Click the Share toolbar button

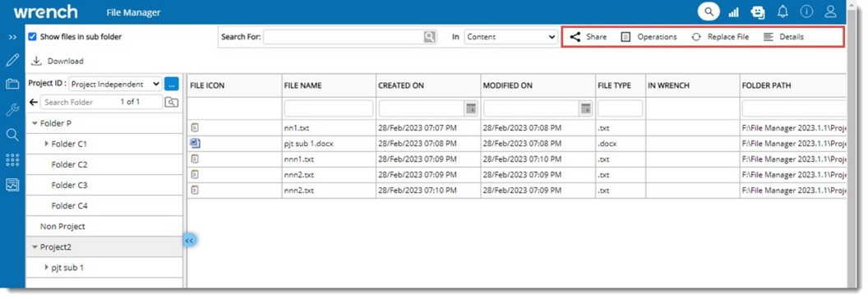coord(588,37)
